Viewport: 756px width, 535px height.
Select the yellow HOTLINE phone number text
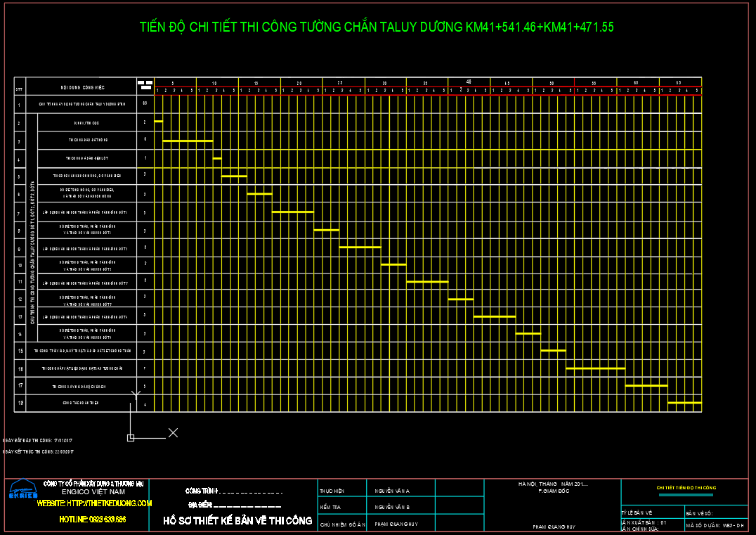[x=92, y=520]
